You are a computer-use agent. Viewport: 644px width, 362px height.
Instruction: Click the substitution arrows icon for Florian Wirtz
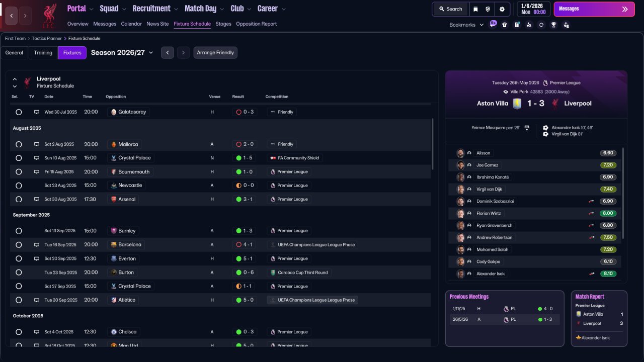(592, 213)
